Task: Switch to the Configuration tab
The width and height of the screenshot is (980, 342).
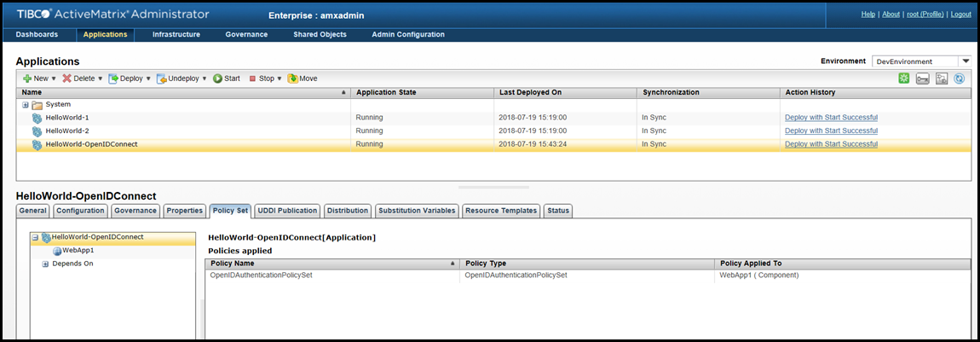Action: [81, 211]
